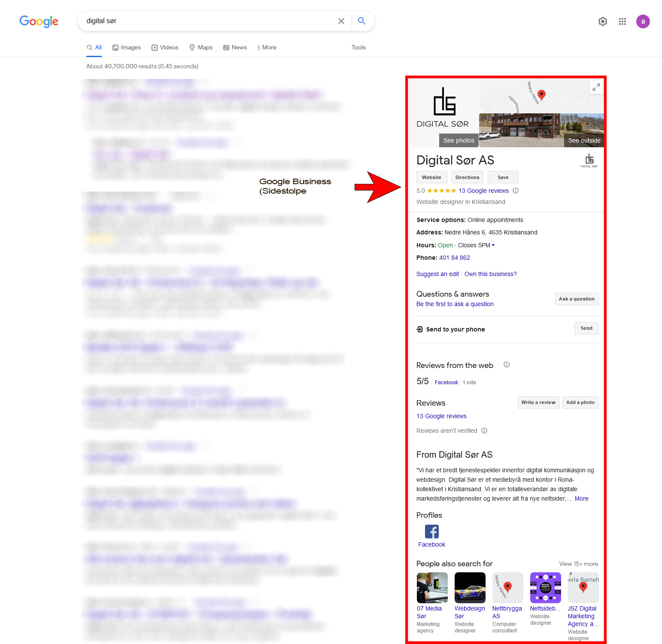Click info icon next to Reviews from the web
Image resolution: width=662 pixels, height=644 pixels.
[x=506, y=365]
